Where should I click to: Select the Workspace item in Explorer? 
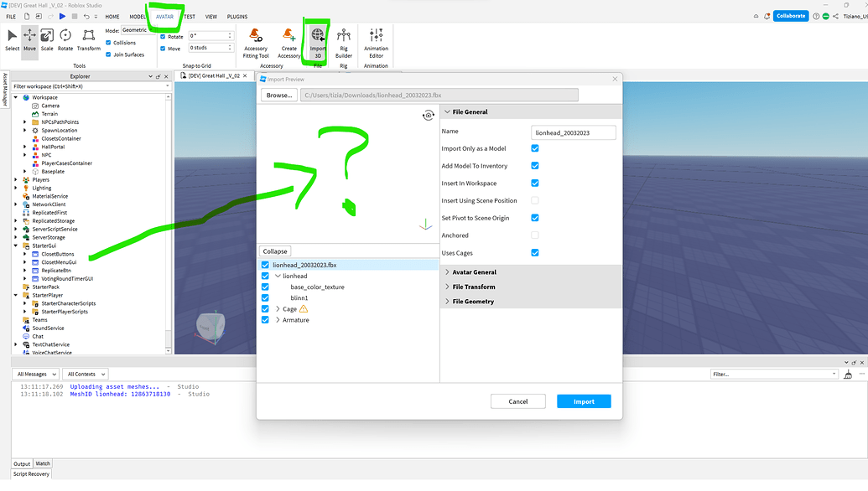(44, 97)
